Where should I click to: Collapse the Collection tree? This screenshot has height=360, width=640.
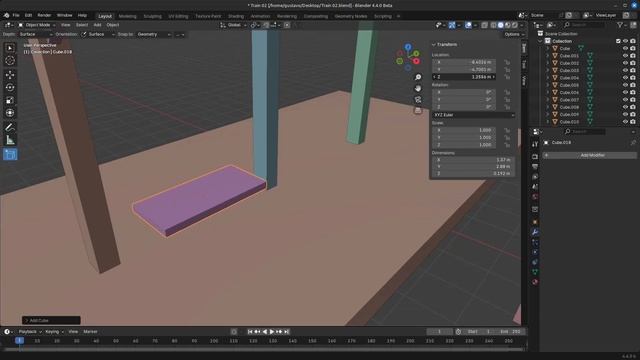tap(540, 41)
